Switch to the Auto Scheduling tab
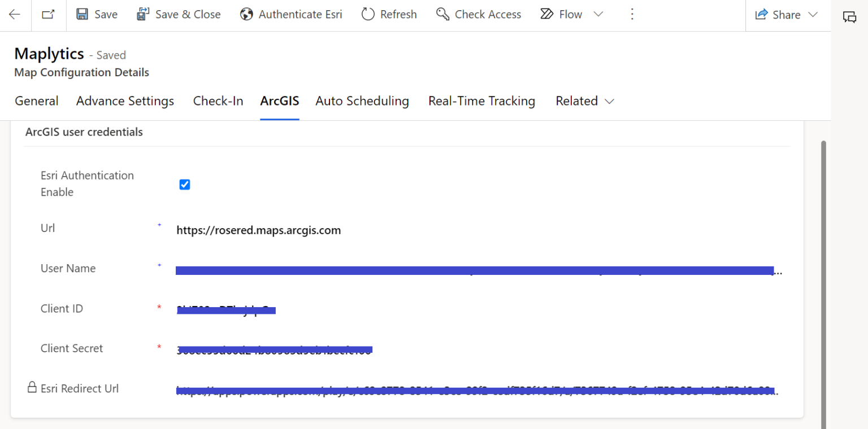This screenshot has width=868, height=429. (x=362, y=101)
